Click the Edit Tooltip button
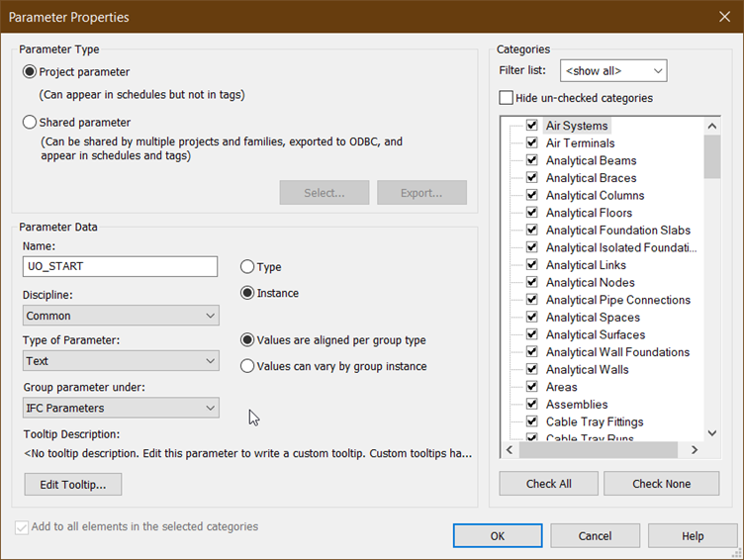 pyautogui.click(x=73, y=484)
